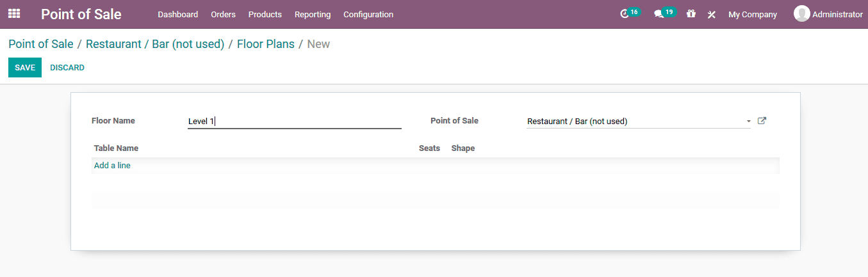
Task: Add a line to the tables list
Action: point(112,166)
